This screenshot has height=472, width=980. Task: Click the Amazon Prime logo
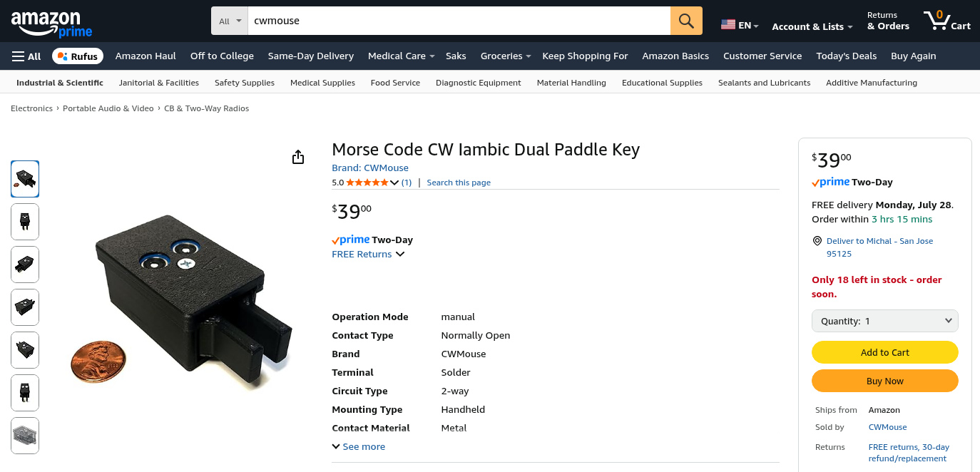point(51,24)
